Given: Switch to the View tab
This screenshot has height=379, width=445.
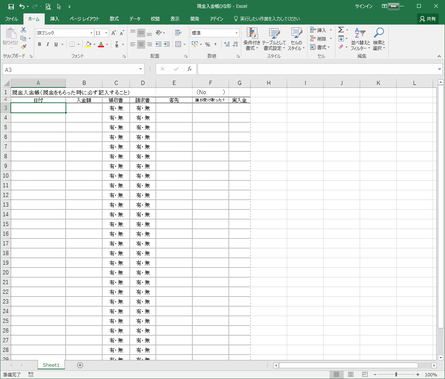Looking at the screenshot, I should [x=175, y=19].
